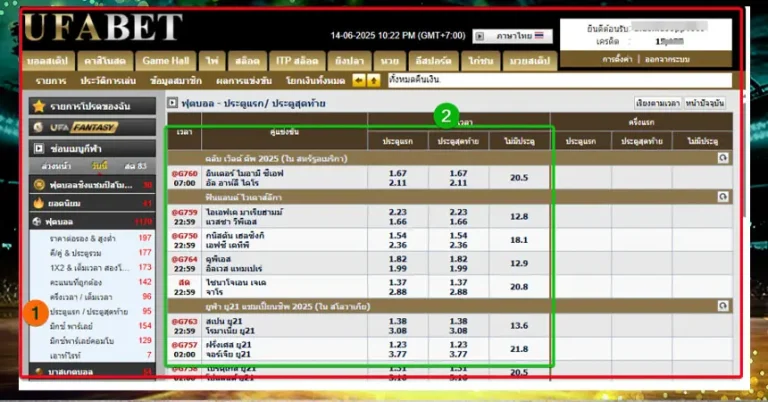Click the no-goal odds 13.6 for สเปน ยู21
768x402 pixels.
point(519,326)
